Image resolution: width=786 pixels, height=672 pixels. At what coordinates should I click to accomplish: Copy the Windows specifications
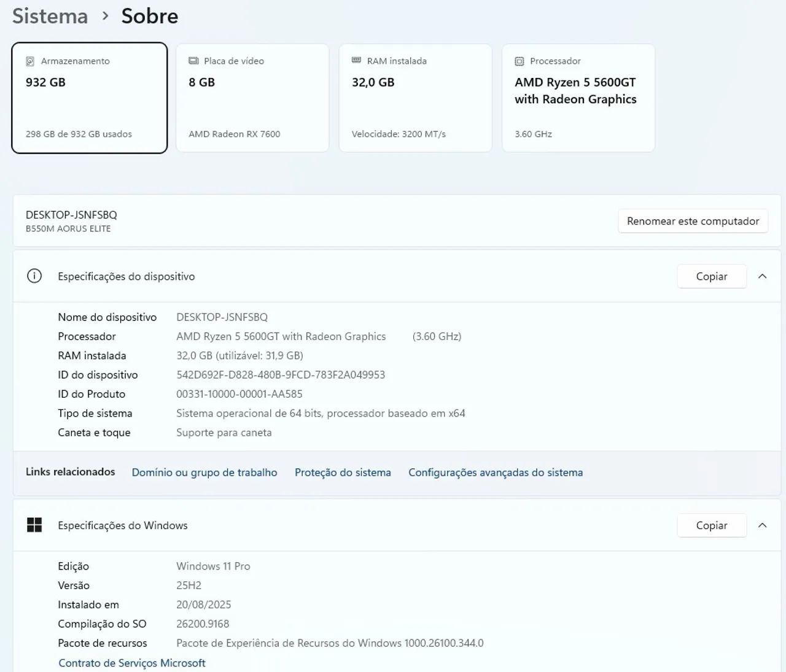712,525
